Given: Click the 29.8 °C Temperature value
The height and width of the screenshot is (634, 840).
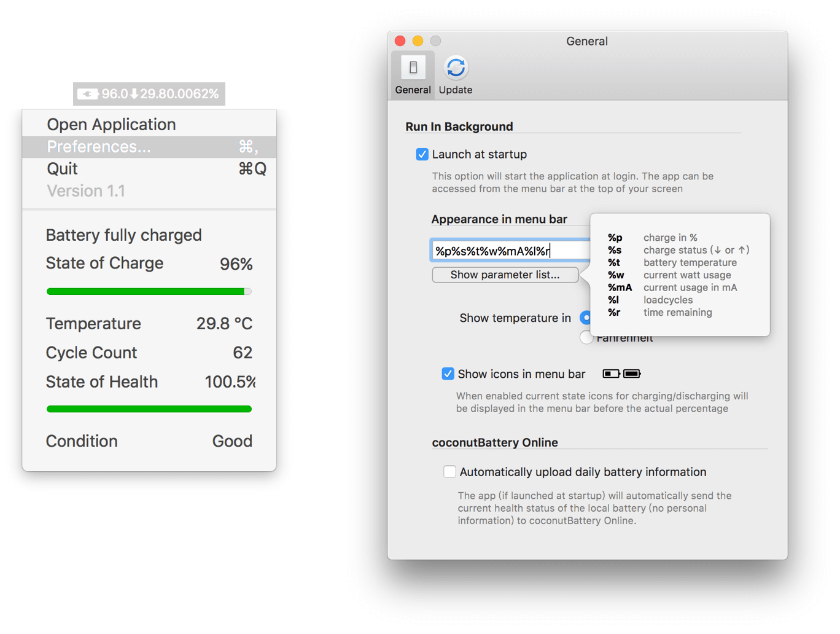Looking at the screenshot, I should [224, 324].
